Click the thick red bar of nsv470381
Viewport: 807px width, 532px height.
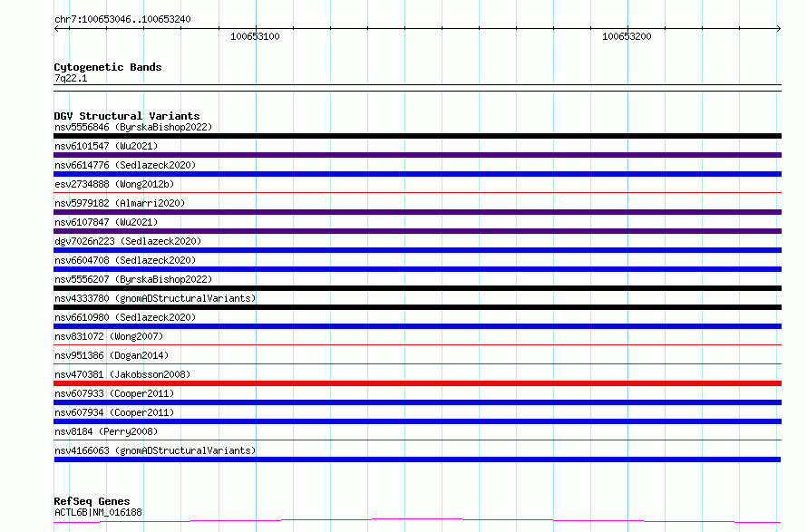click(417, 383)
